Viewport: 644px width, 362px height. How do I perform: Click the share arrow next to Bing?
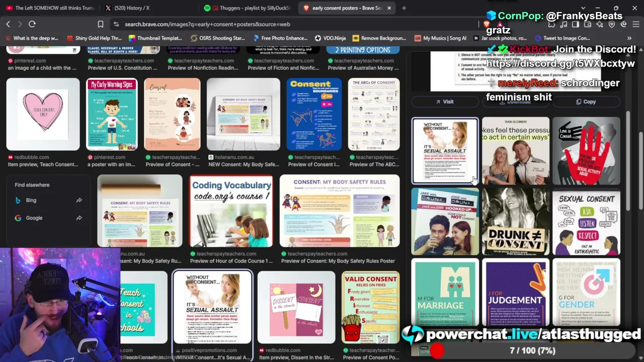point(79,200)
